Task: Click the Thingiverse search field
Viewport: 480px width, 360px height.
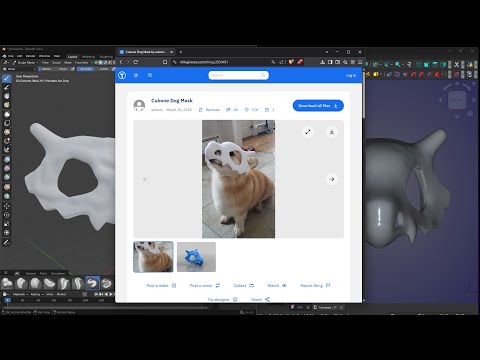Action: coord(238,75)
